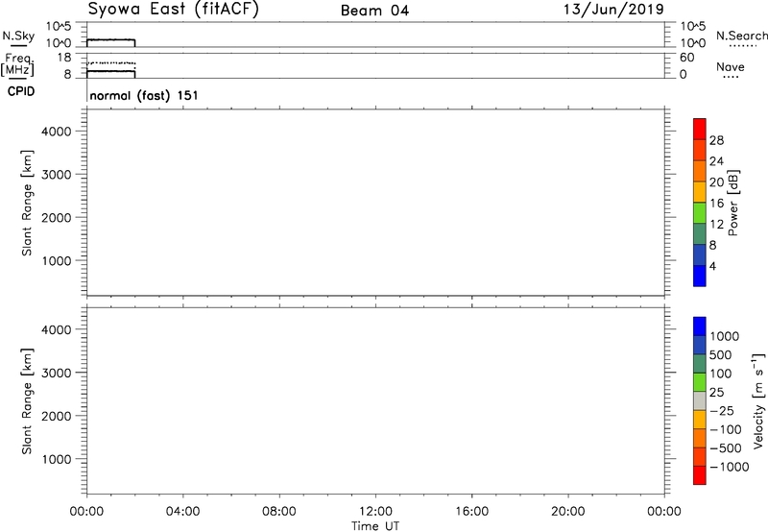Click the gray near-zero velocity swatch
The image size is (768, 532).
tap(700, 401)
